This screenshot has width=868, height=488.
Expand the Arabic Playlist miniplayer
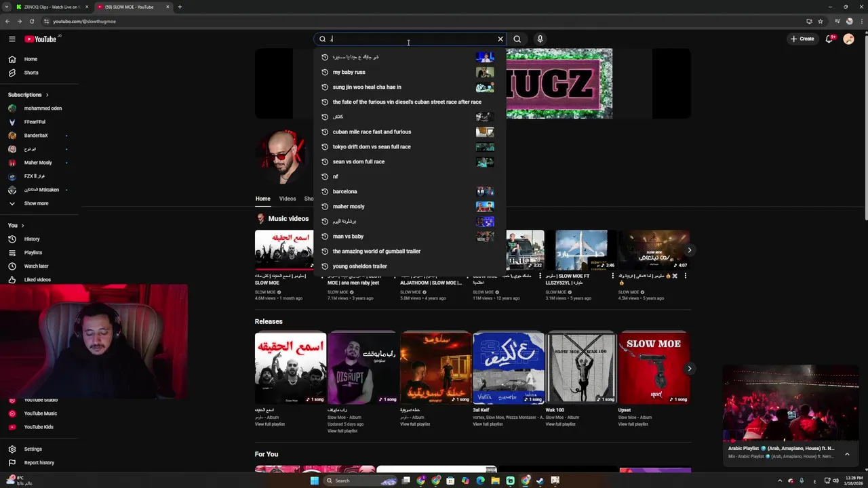click(847, 453)
